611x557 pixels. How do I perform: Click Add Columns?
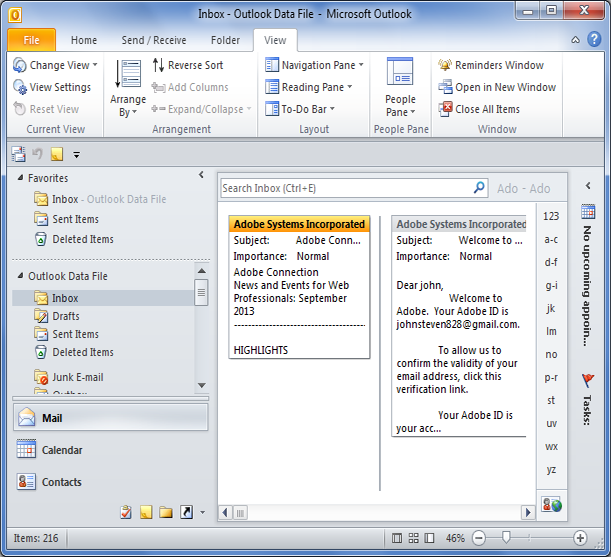click(x=190, y=87)
